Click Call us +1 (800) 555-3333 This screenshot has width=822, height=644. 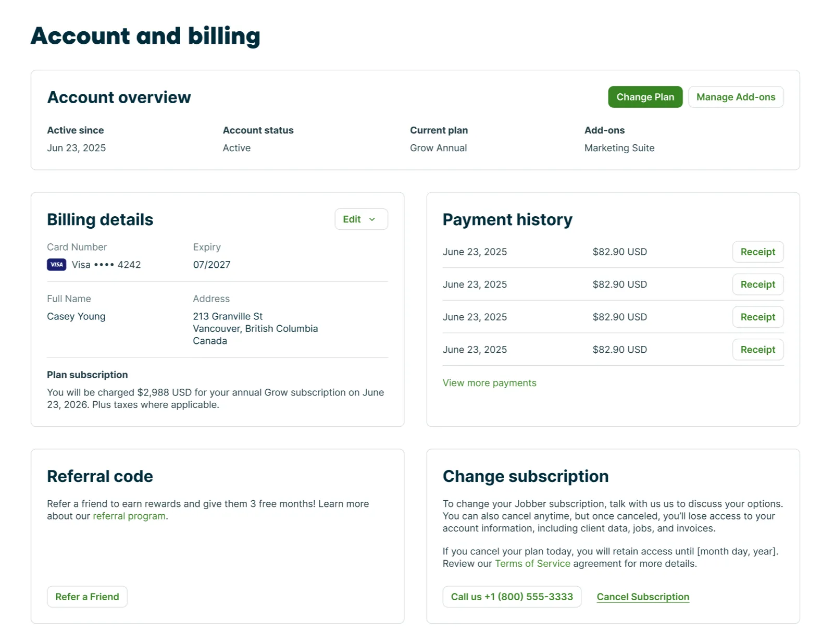(x=512, y=597)
